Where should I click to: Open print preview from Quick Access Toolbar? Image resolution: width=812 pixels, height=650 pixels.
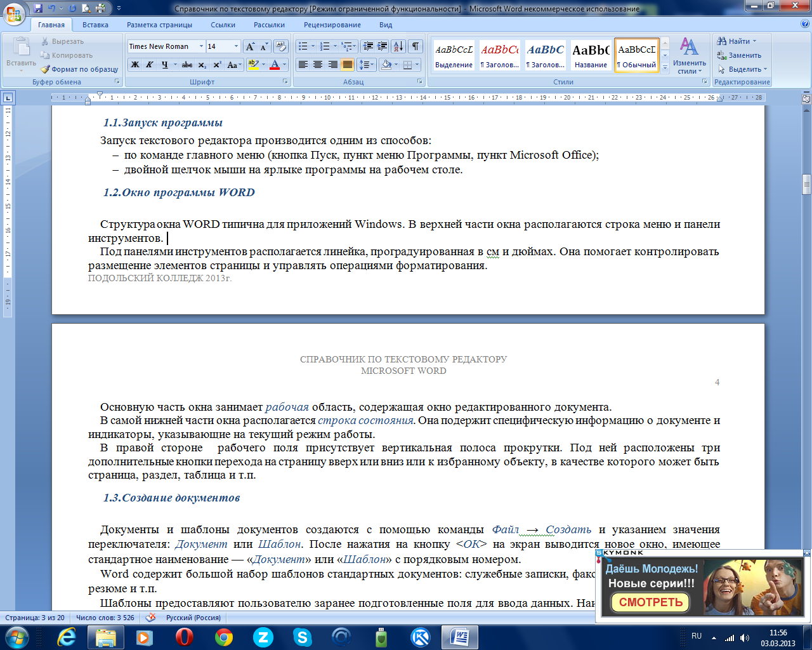[x=87, y=8]
